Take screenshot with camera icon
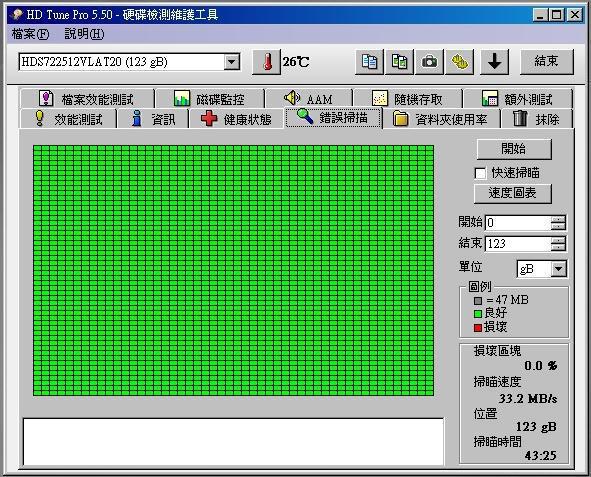Image resolution: width=591 pixels, height=477 pixels. [429, 61]
